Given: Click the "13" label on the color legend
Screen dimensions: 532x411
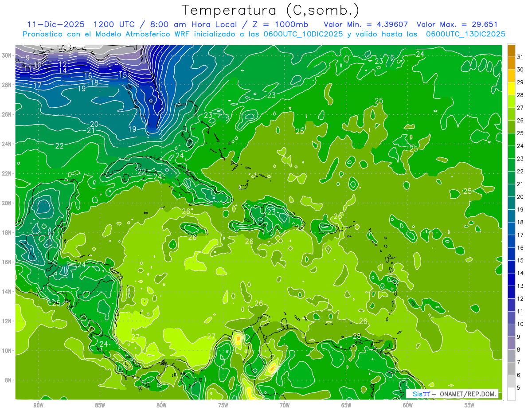Looking at the screenshot, I should (520, 286).
